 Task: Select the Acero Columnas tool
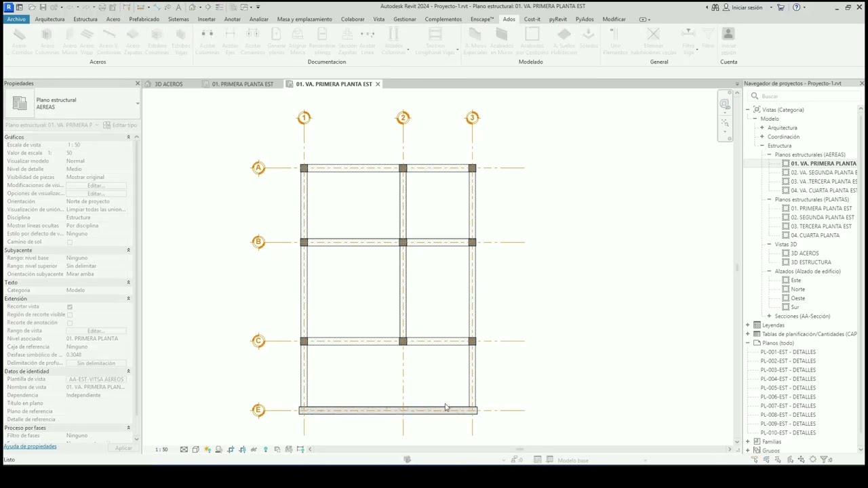(47, 41)
